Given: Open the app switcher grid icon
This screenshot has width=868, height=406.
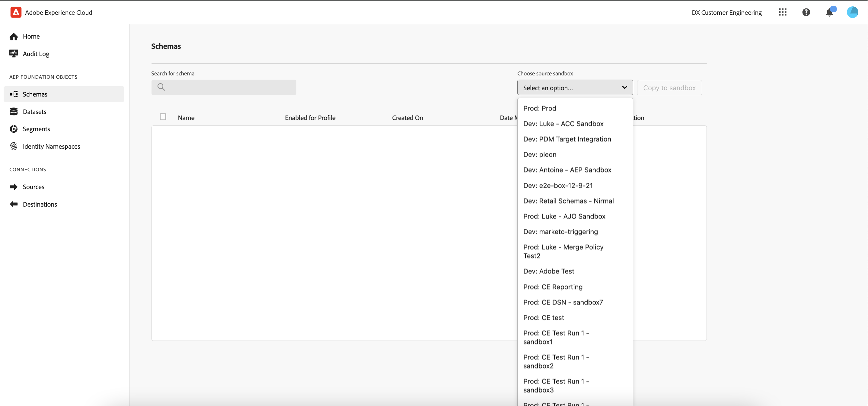Looking at the screenshot, I should [x=782, y=12].
